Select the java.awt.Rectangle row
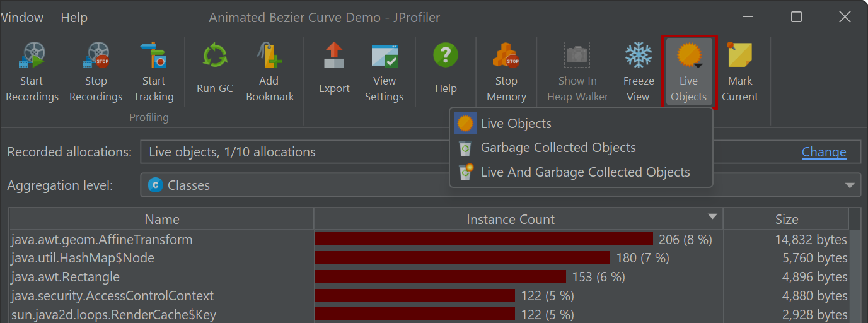This screenshot has height=323, width=868. [429, 277]
